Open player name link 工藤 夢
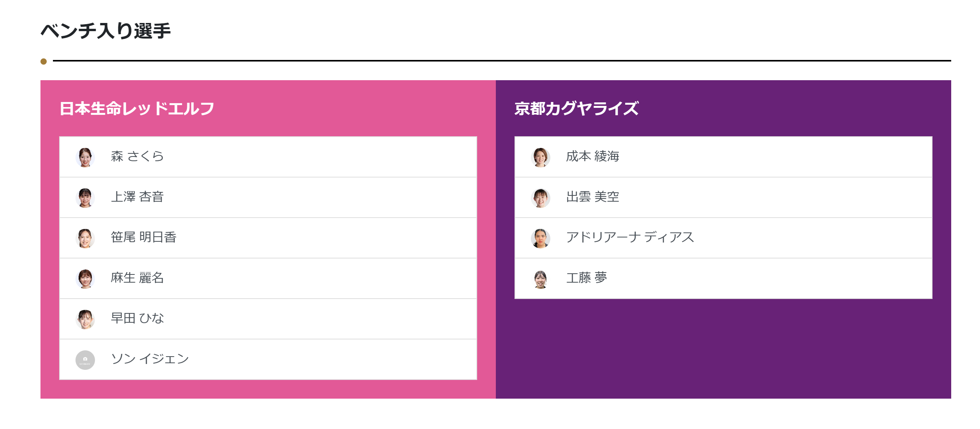Viewport: 980px width, 429px height. (586, 278)
